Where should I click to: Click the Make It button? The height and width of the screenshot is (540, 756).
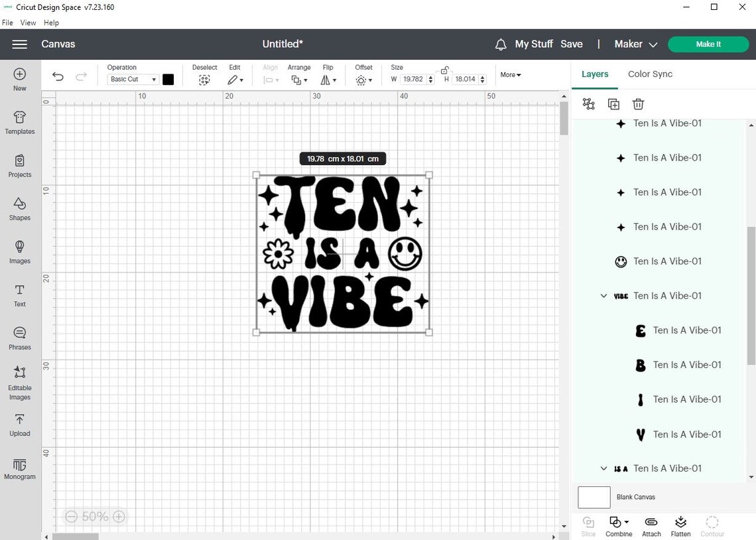click(708, 44)
